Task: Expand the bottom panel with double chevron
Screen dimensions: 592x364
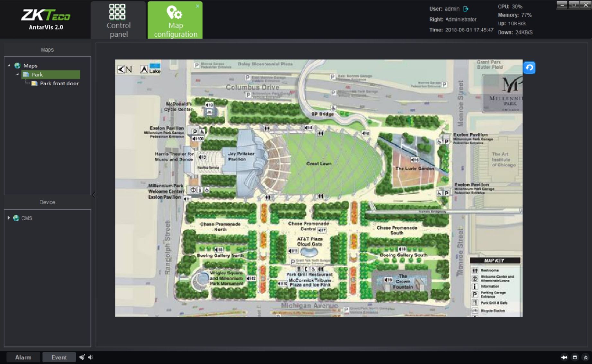Action: tap(586, 357)
